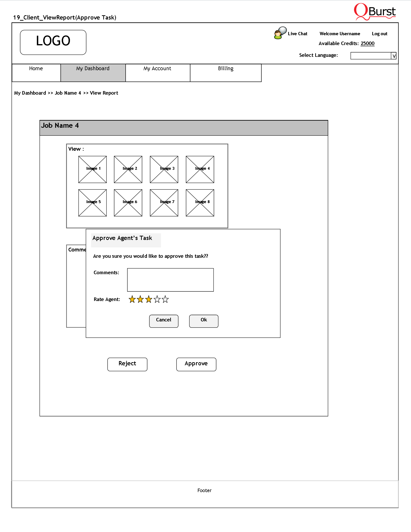
Task: Set rating to two stars
Action: coord(140,299)
